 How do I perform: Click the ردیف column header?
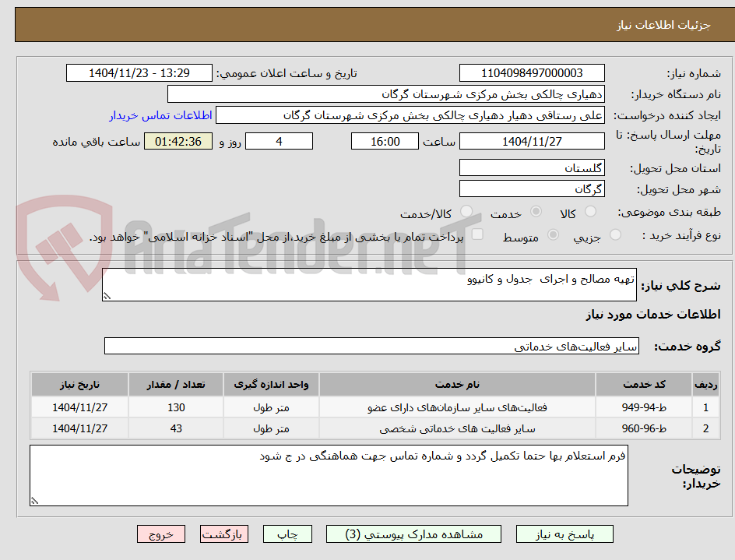click(706, 385)
